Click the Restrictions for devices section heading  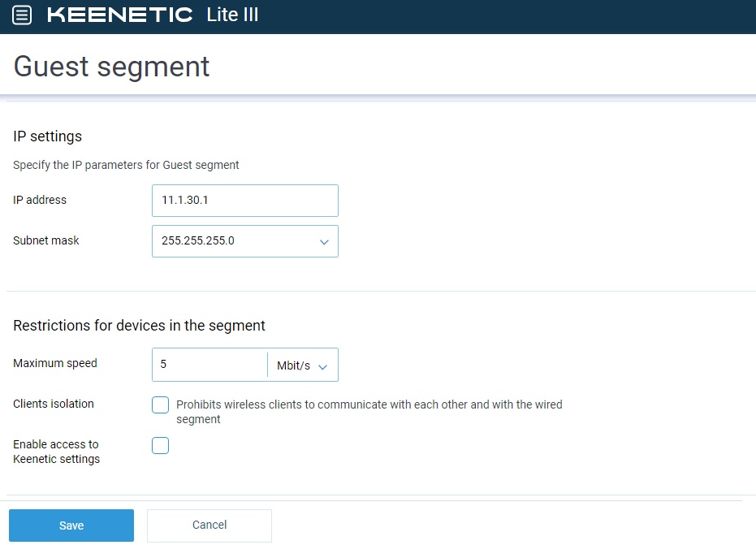139,326
